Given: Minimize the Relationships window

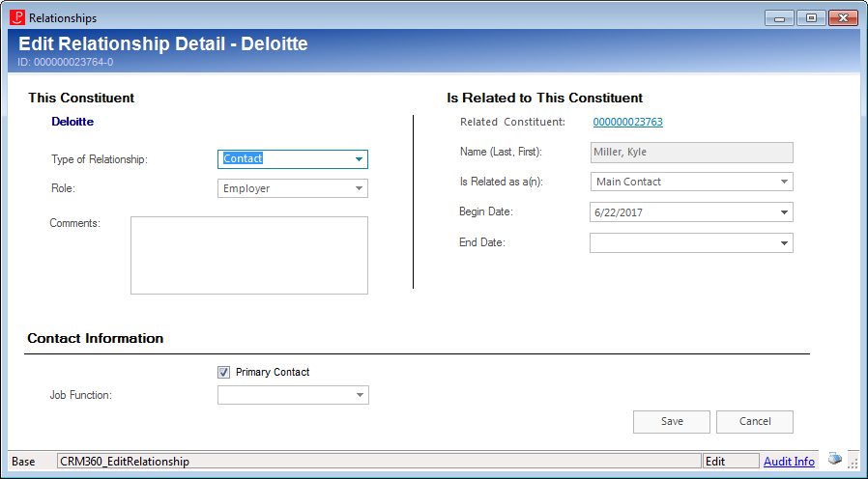Looking at the screenshot, I should 779,18.
